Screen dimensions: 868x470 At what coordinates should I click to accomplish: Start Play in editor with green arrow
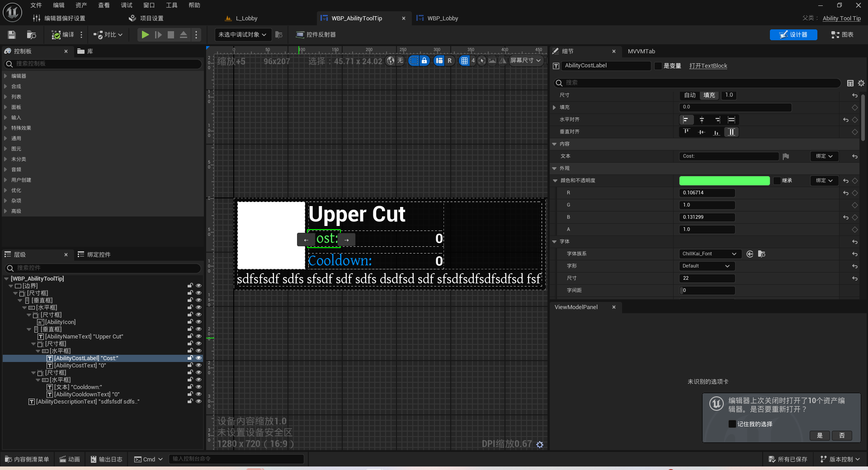click(145, 35)
